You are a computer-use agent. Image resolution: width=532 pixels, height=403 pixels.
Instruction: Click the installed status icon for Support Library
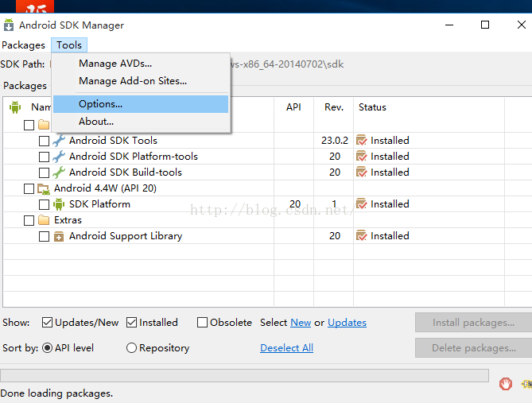point(361,235)
